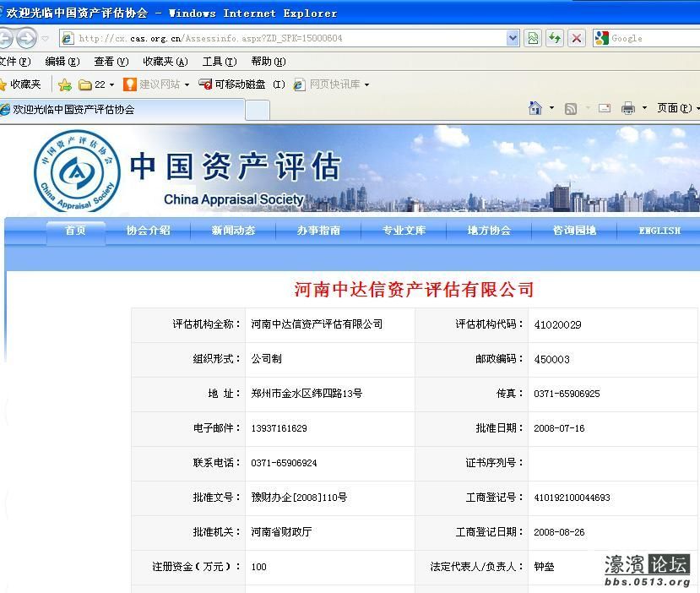
Task: Expand the address bar history dropdown
Action: (x=513, y=38)
